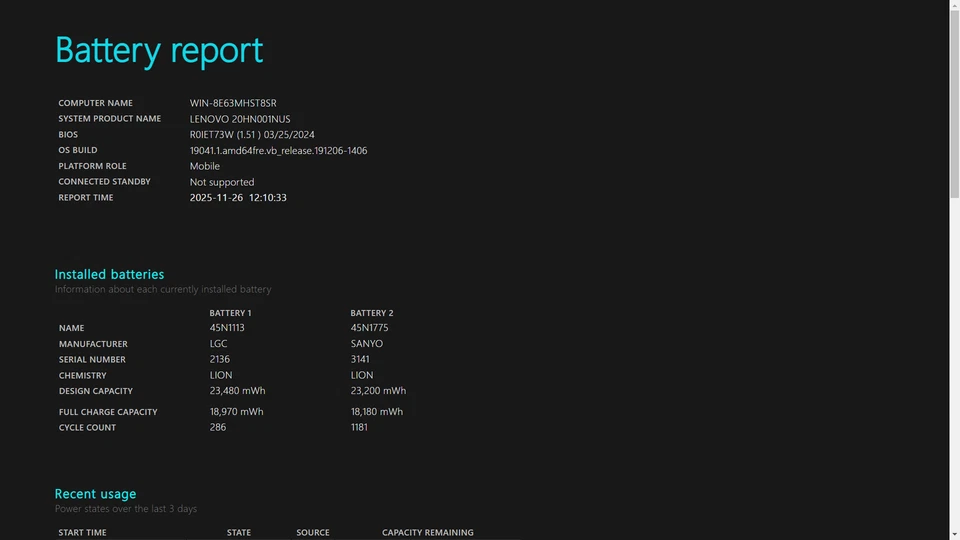This screenshot has width=960, height=540.
Task: Click the 'CYCLE COUNT' row label
Action: pos(87,427)
